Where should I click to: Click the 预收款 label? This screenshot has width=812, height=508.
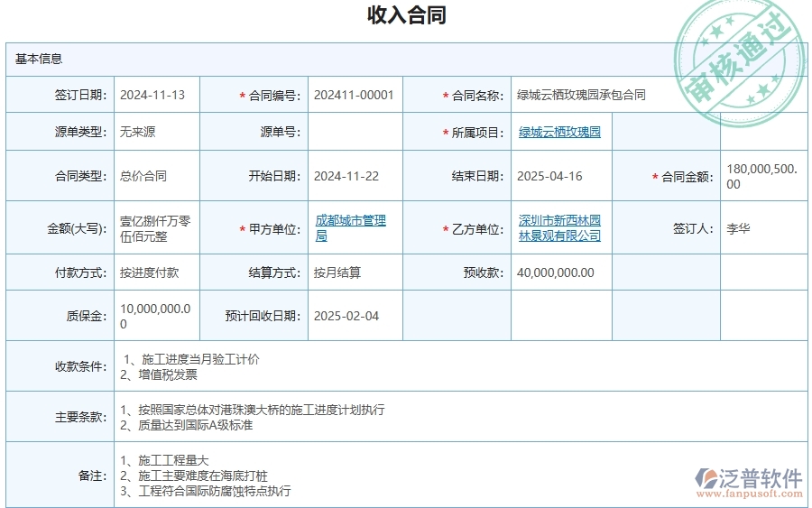(484, 272)
